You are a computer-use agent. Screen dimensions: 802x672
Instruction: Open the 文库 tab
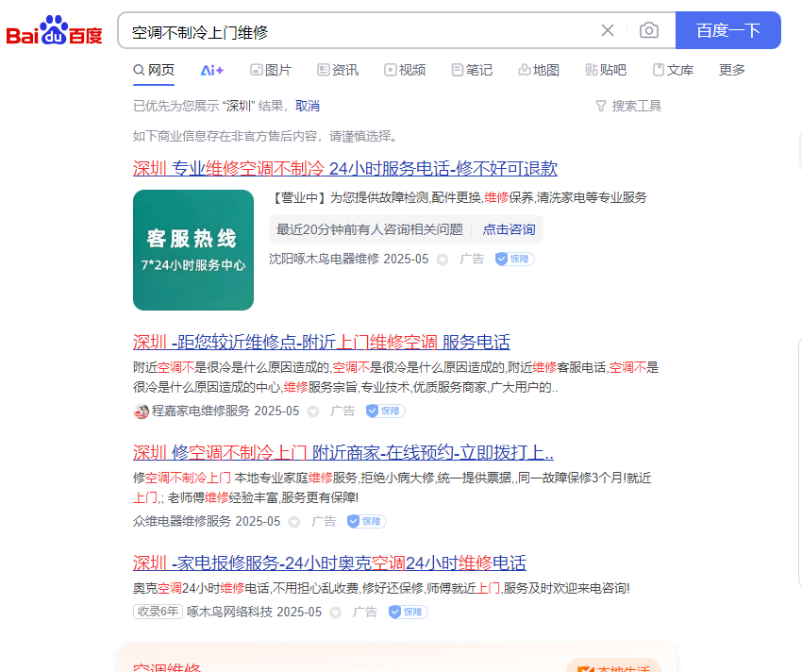(673, 70)
